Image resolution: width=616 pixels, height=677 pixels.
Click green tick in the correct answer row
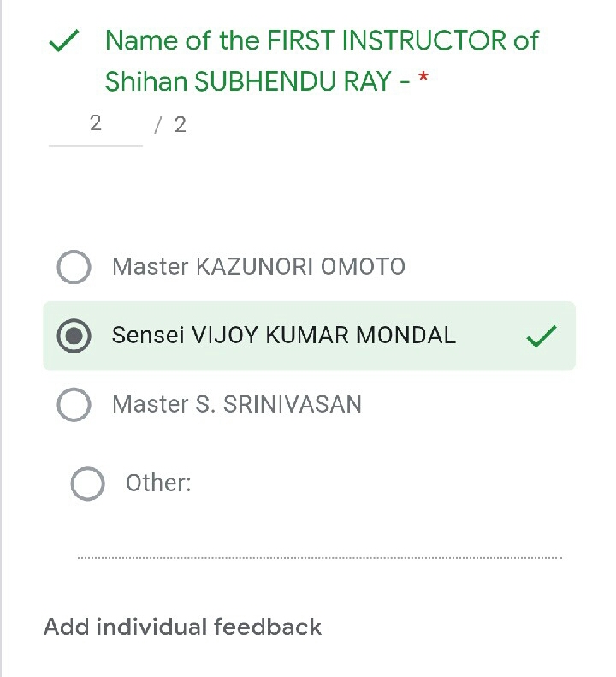[x=542, y=336]
